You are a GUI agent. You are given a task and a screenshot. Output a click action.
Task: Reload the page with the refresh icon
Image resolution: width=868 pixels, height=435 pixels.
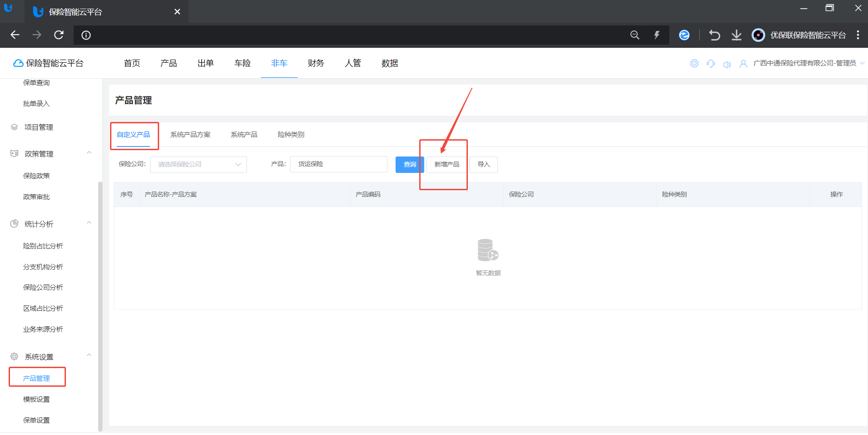[x=59, y=35]
